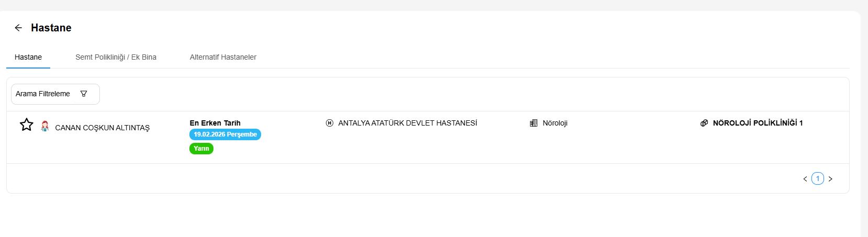Click ANTALYA ATATÜRK DEVLET HASTANESİ text

pyautogui.click(x=408, y=123)
